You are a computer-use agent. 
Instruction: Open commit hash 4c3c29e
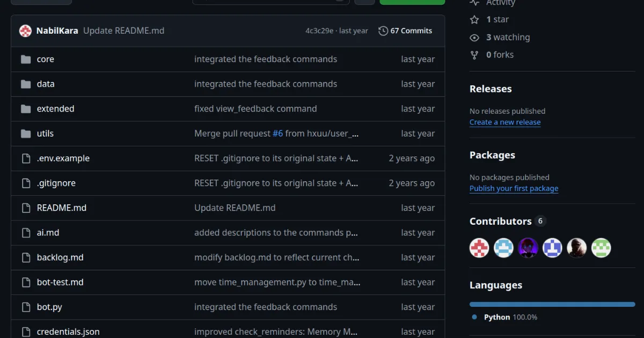click(319, 31)
